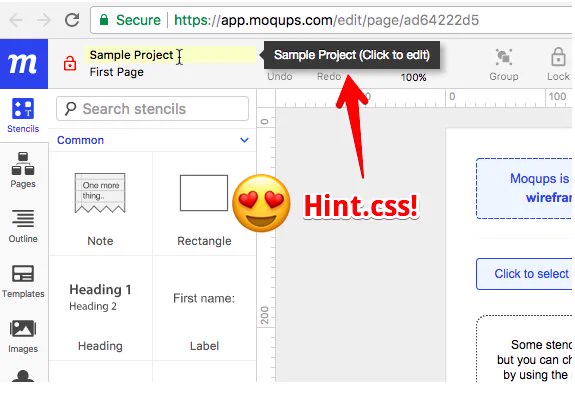Undo the last action
This screenshot has height=393, width=575.
click(280, 77)
